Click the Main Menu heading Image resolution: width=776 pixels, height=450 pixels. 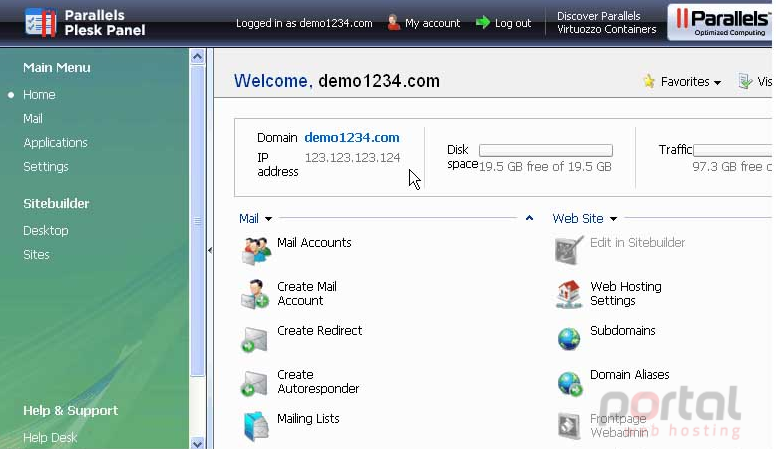tap(57, 67)
